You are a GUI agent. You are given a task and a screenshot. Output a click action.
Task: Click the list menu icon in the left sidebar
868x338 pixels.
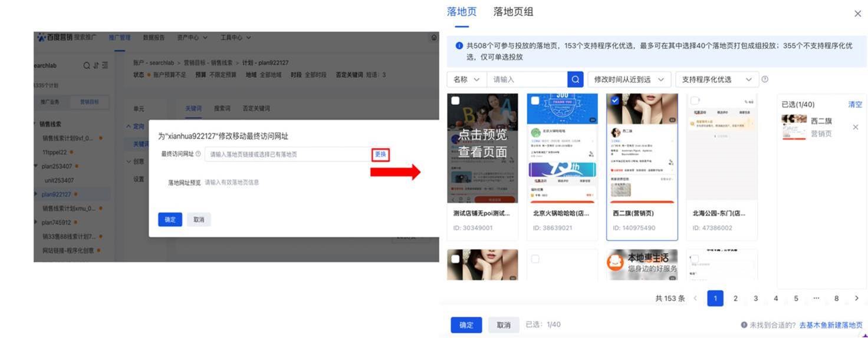coord(105,65)
